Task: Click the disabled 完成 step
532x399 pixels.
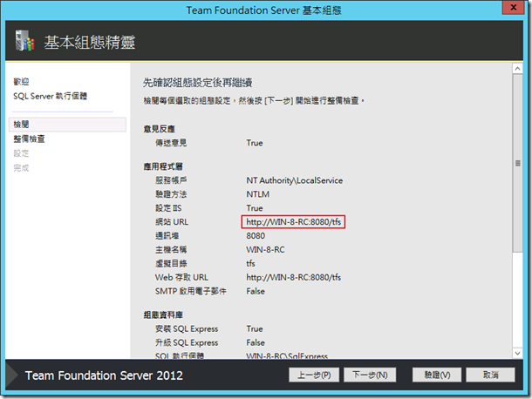Action: (x=21, y=168)
